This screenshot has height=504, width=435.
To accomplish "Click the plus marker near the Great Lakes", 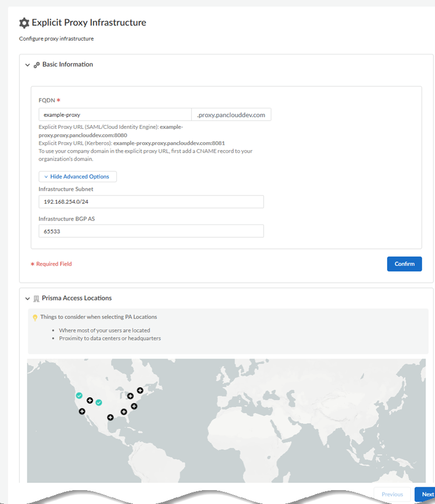I will pos(130,396).
